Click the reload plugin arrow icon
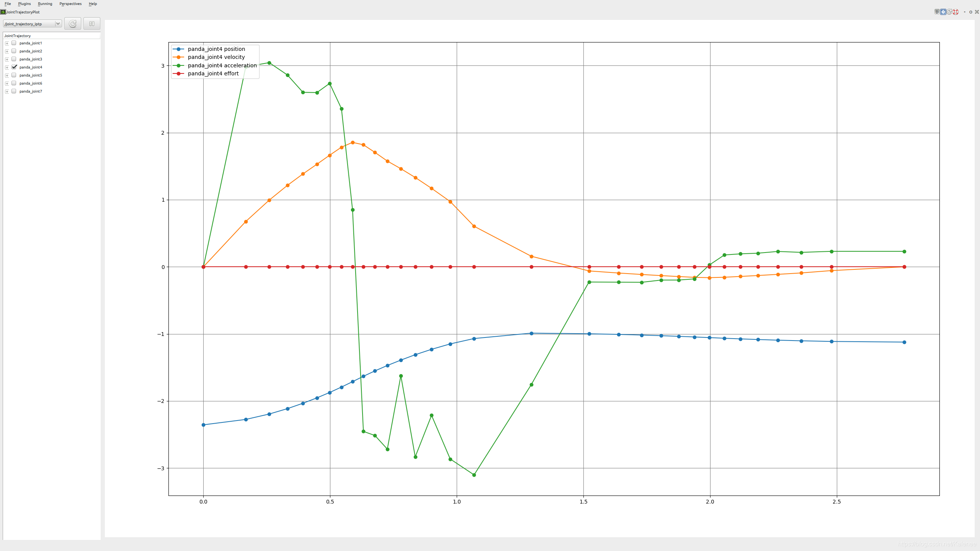Viewport: 980px width, 551px height. (x=949, y=12)
